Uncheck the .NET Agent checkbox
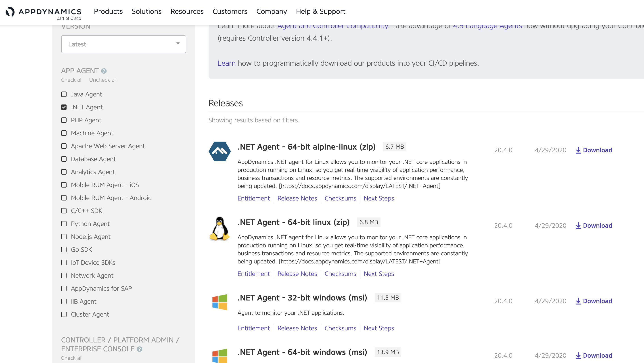This screenshot has height=363, width=644. (64, 107)
